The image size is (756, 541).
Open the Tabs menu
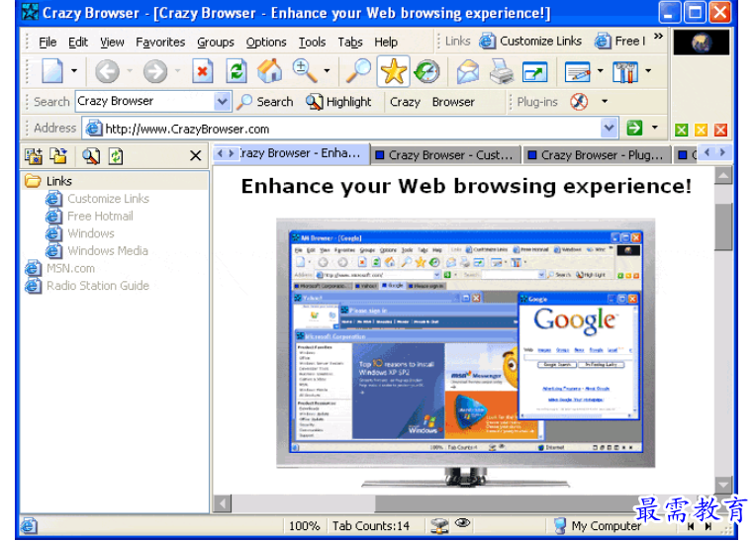point(350,43)
